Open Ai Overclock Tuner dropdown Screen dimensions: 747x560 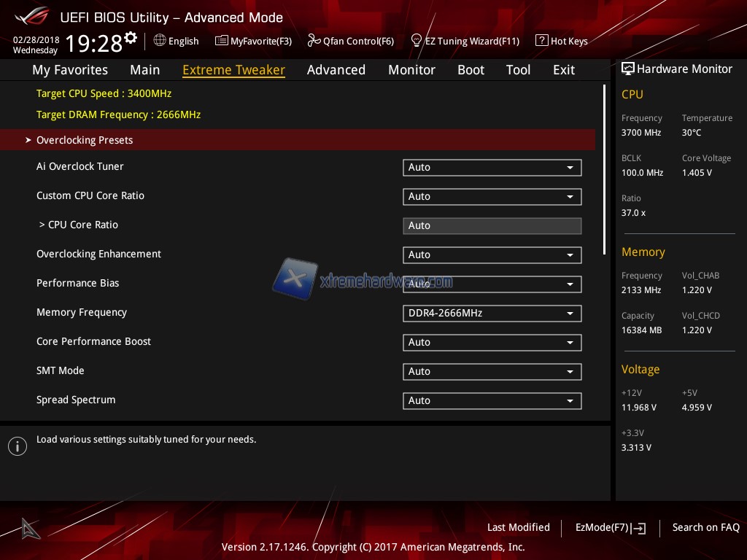coord(492,168)
